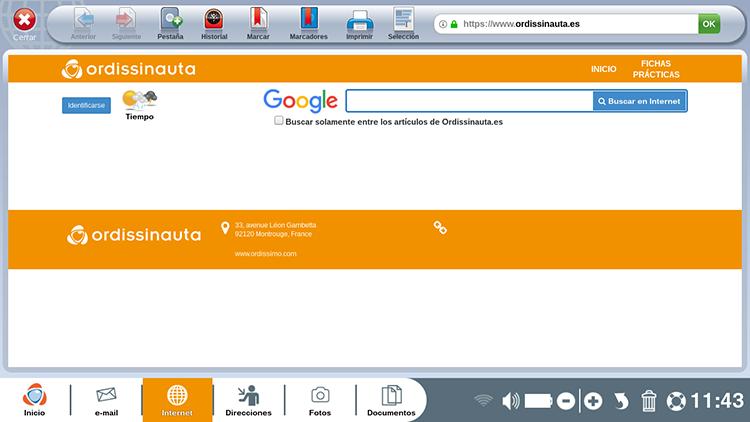The width and height of the screenshot is (750, 422).
Task: Click the 11:43 clock
Action: pos(717,400)
